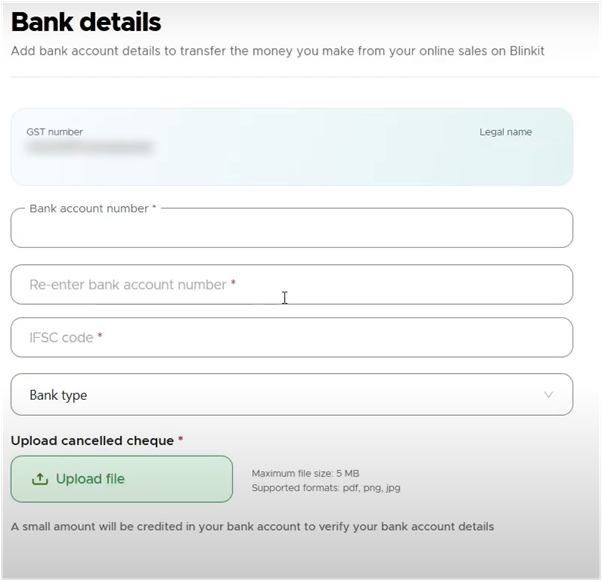Image resolution: width=602 pixels, height=581 pixels.
Task: Click the Re-enter bank account number field
Action: [292, 285]
